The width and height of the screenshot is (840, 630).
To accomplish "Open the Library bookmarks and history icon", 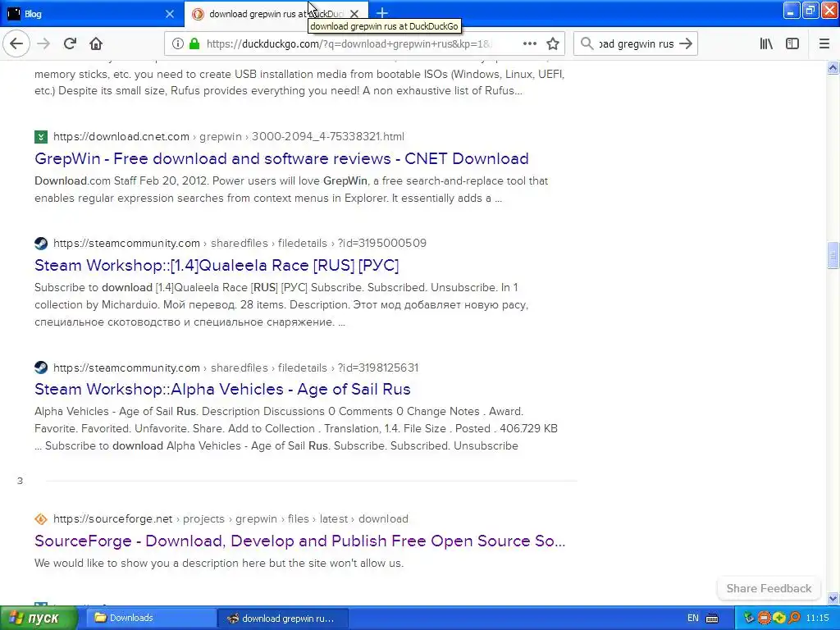I will [766, 44].
